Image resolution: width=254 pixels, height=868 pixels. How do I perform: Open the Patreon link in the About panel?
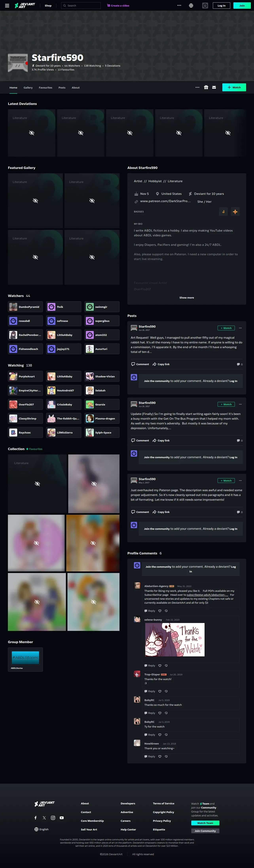pyautogui.click(x=165, y=201)
